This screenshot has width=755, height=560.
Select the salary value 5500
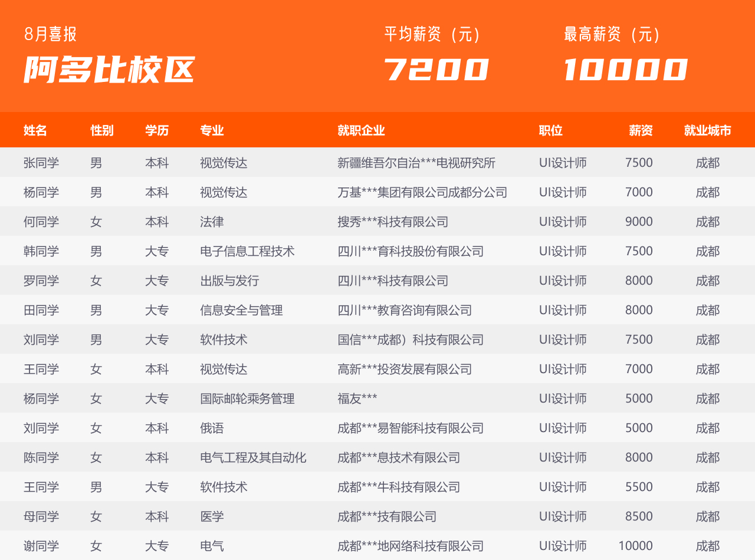click(639, 487)
